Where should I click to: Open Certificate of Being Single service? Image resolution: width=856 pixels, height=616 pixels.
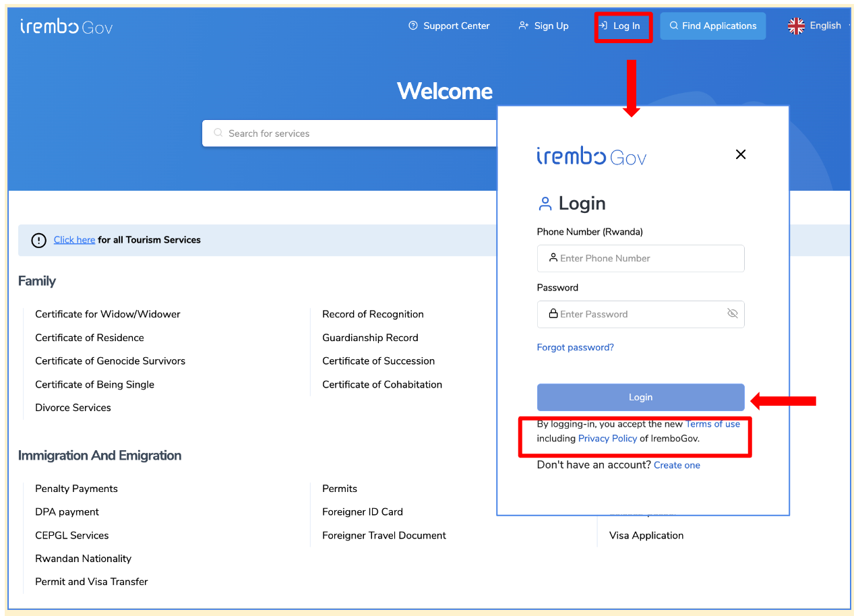pos(94,384)
